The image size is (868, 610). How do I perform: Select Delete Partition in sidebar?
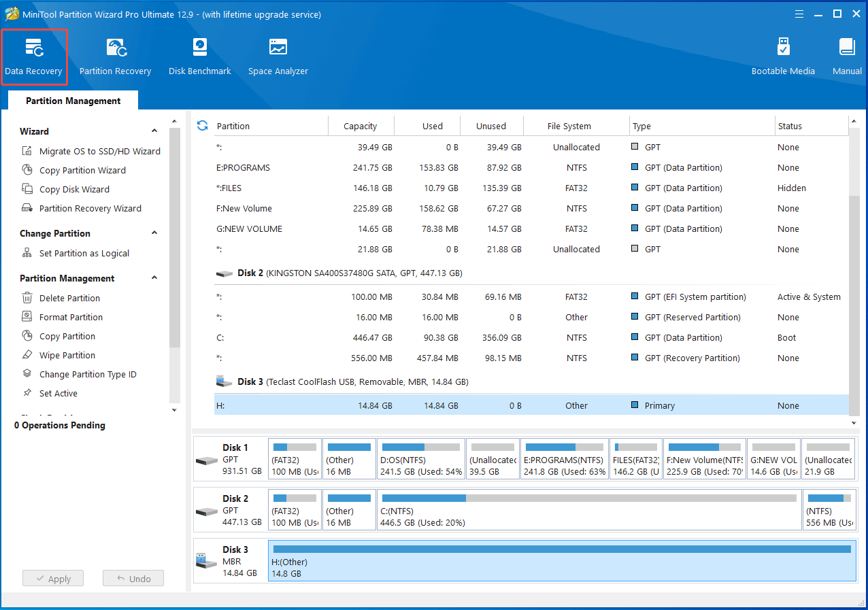pyautogui.click(x=61, y=298)
